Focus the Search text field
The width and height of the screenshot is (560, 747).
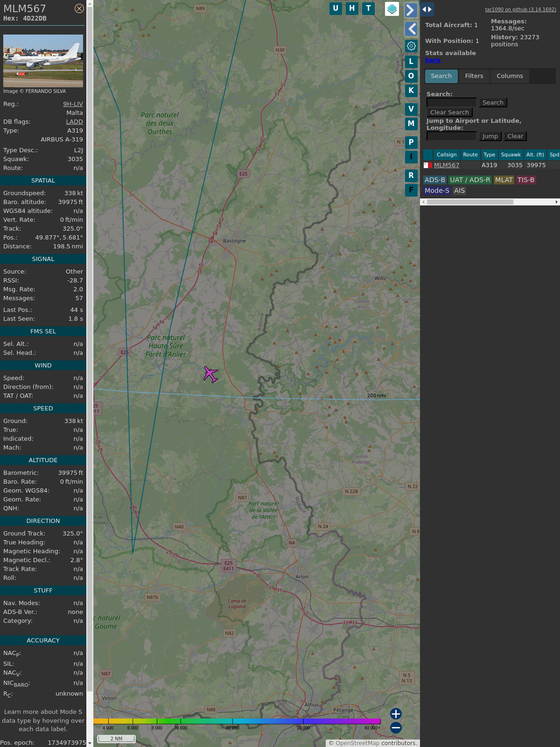[x=451, y=103]
